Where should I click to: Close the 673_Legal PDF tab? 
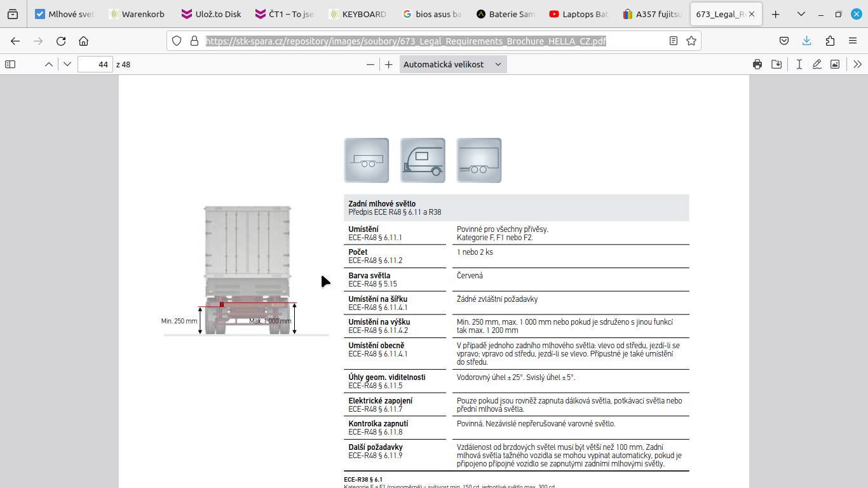pyautogui.click(x=752, y=14)
